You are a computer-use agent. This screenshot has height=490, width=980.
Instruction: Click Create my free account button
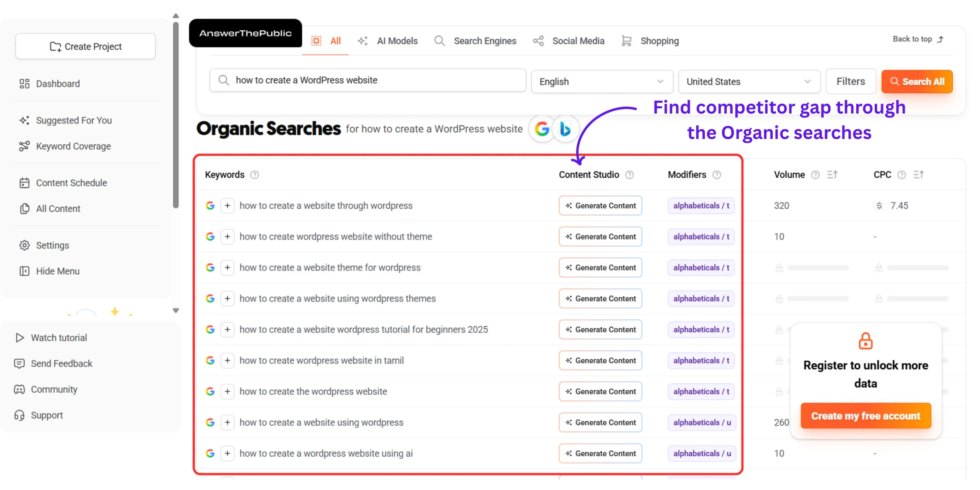click(866, 416)
